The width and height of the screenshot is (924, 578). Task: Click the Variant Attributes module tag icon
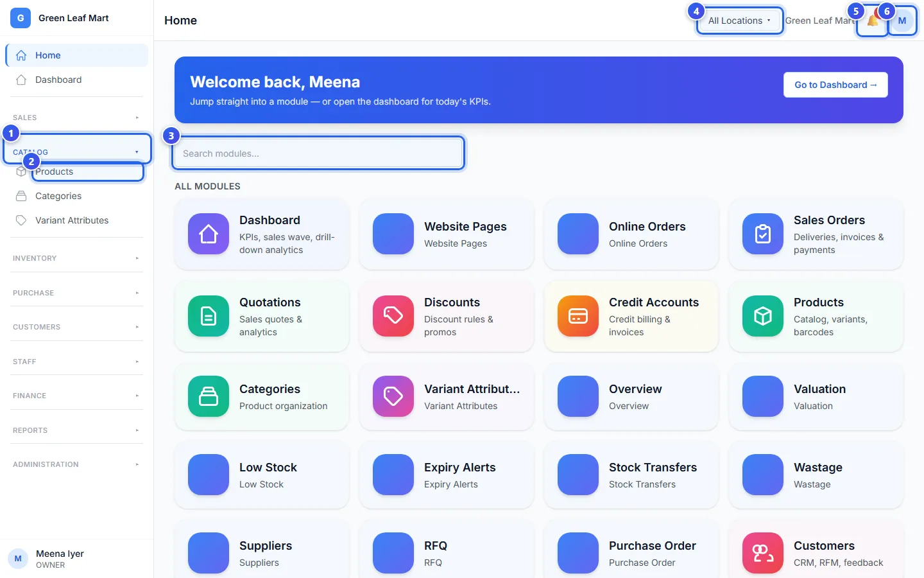393,396
